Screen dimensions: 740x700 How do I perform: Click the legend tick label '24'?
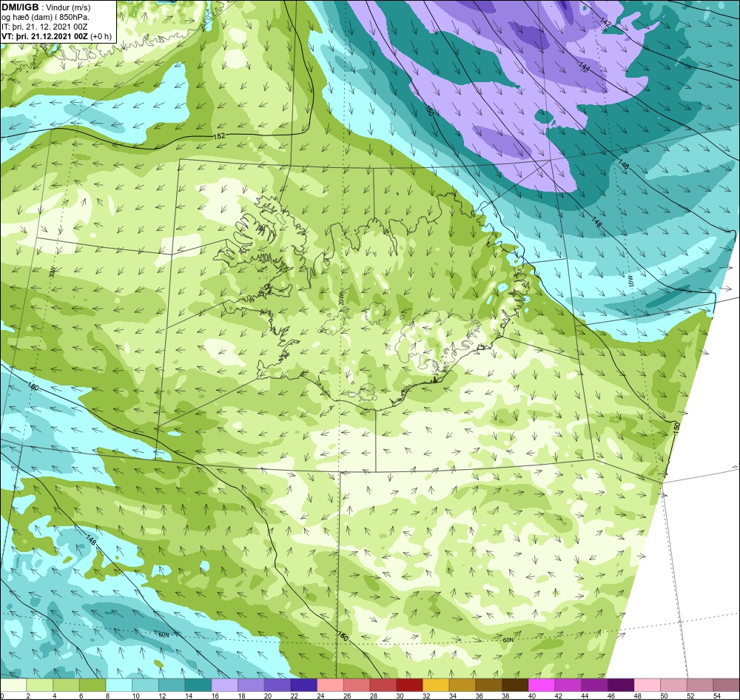point(321,696)
